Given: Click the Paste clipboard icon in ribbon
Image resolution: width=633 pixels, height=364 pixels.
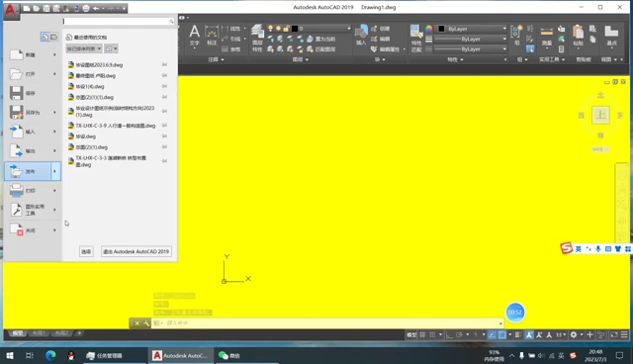Looking at the screenshot, I should (x=578, y=36).
